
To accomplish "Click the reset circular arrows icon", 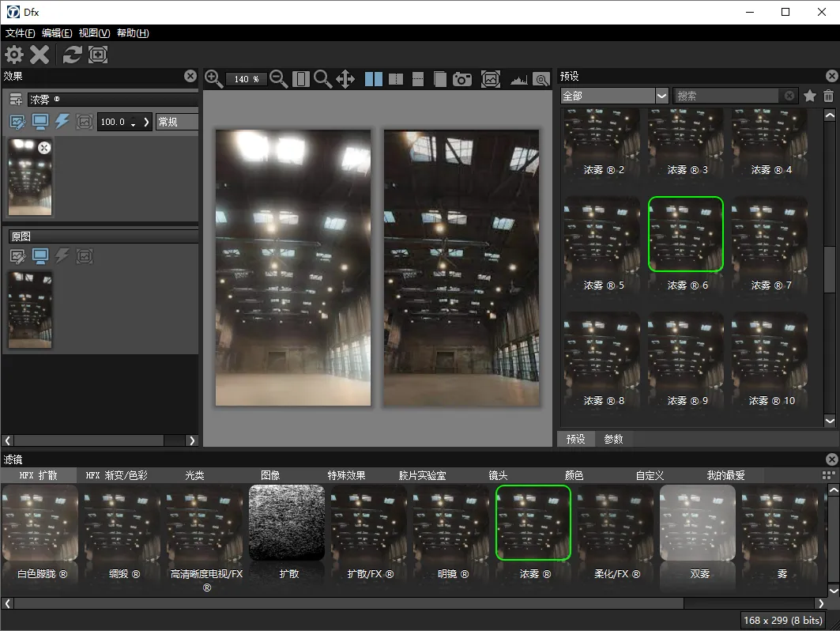I will tap(72, 55).
